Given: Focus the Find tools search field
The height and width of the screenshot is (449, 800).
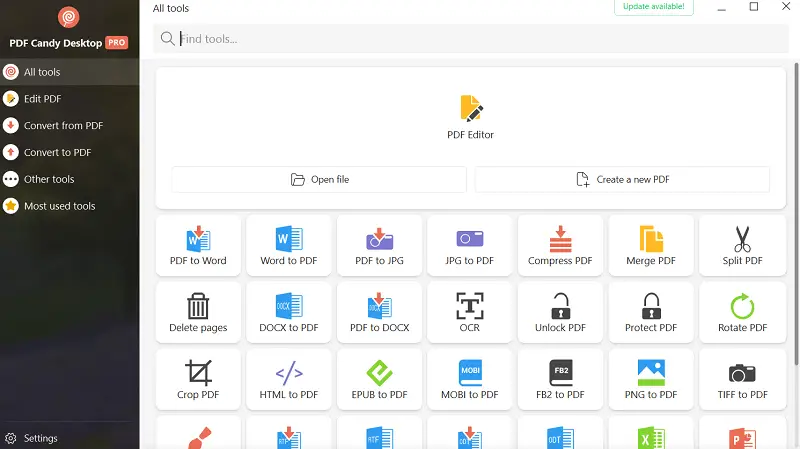Looking at the screenshot, I should (x=470, y=39).
